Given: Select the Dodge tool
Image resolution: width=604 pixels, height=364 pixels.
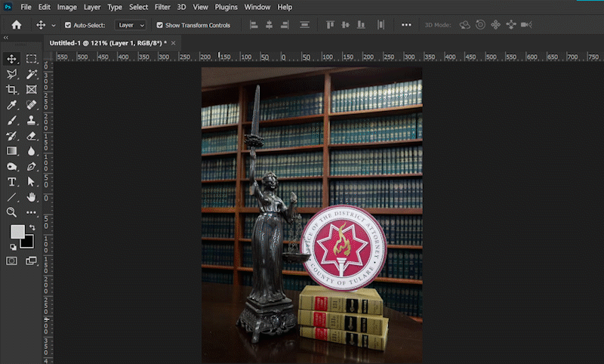Looking at the screenshot, I should 11,166.
